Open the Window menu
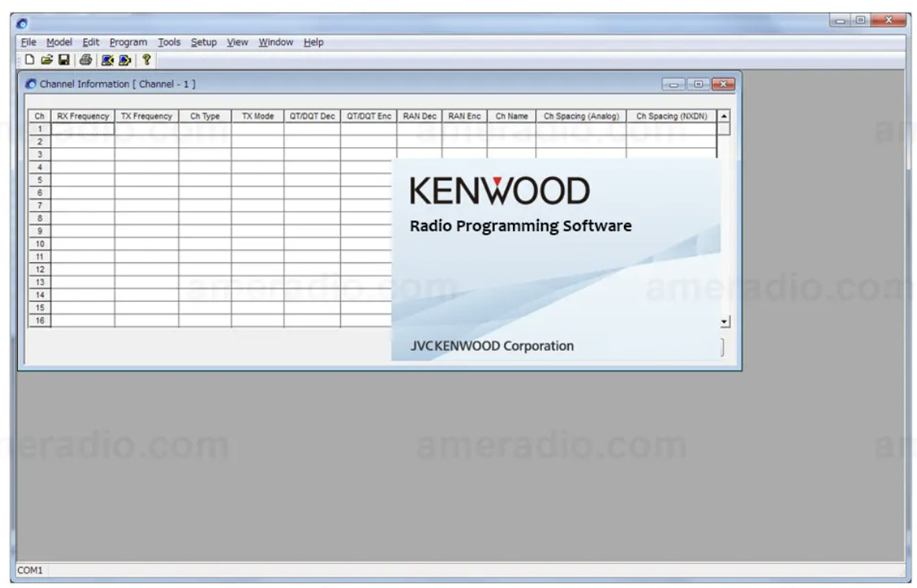The height and width of the screenshot is (588, 917). [x=276, y=42]
